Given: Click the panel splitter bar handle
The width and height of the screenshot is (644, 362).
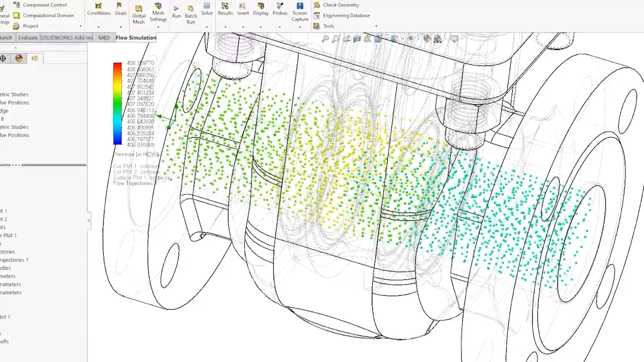Looking at the screenshot, I should [16, 165].
